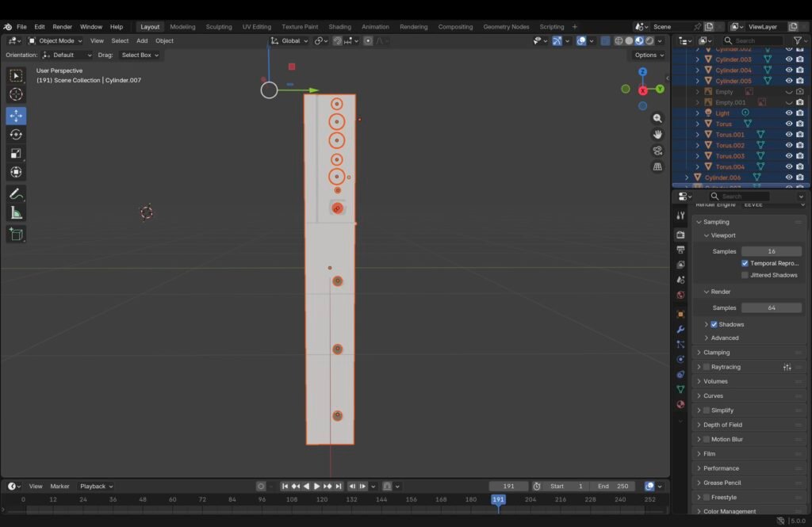Open the Playback popover in timeline

tap(95, 486)
